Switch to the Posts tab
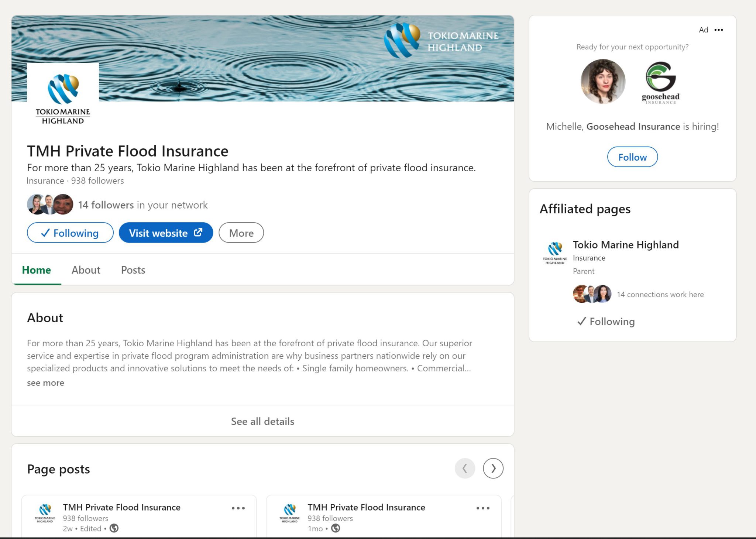The height and width of the screenshot is (539, 756). click(x=133, y=270)
